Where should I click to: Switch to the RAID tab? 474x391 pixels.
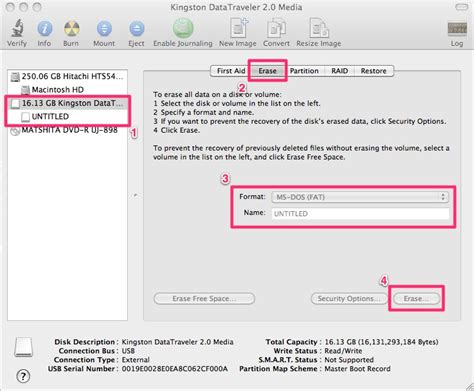coord(339,71)
